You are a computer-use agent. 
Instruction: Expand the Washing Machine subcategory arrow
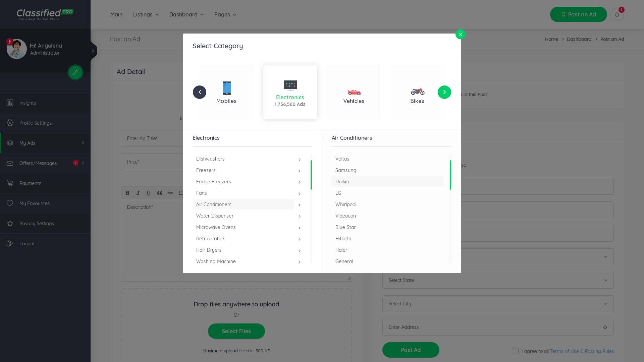pos(300,262)
